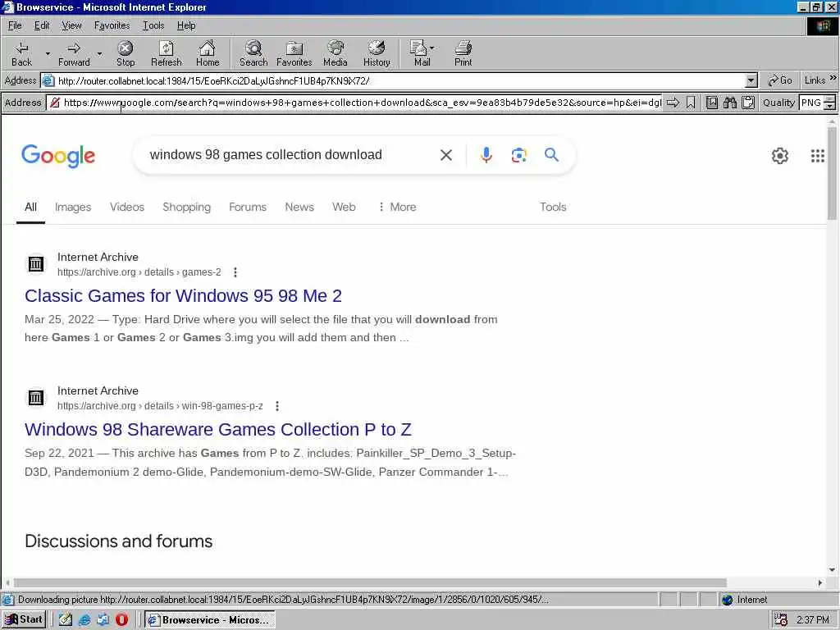
Task: Open the File menu
Action: [15, 25]
